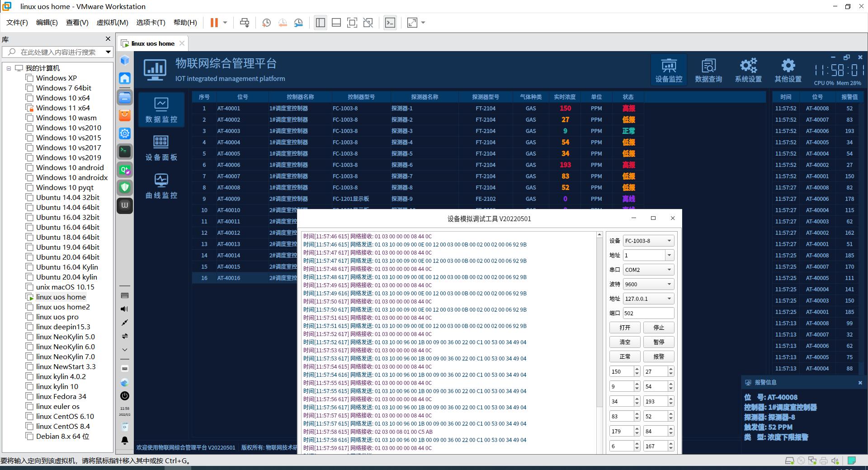
Task: Click the VMware take snapshot icon
Action: click(267, 23)
